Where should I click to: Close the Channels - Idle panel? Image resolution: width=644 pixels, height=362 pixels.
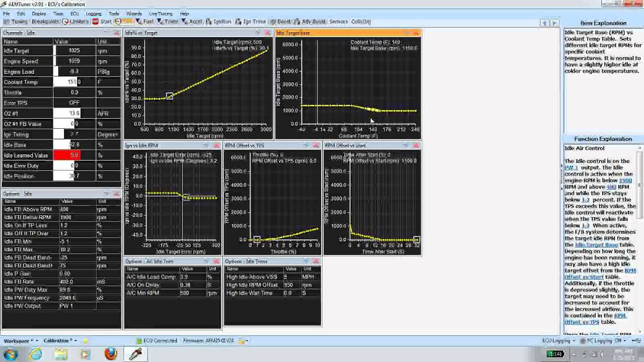tap(117, 33)
